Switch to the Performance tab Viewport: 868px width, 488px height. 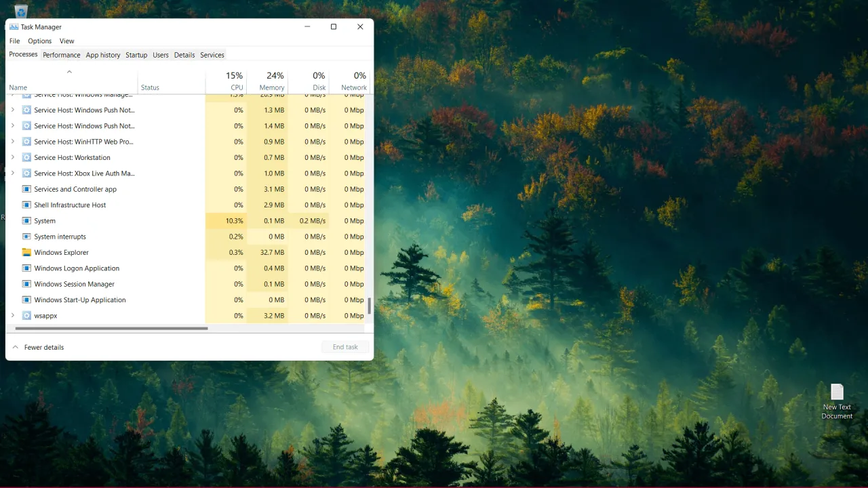pyautogui.click(x=61, y=55)
